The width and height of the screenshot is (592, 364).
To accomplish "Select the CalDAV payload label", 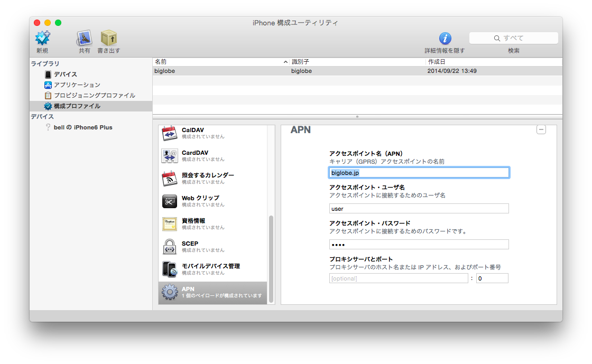I will pyautogui.click(x=193, y=130).
